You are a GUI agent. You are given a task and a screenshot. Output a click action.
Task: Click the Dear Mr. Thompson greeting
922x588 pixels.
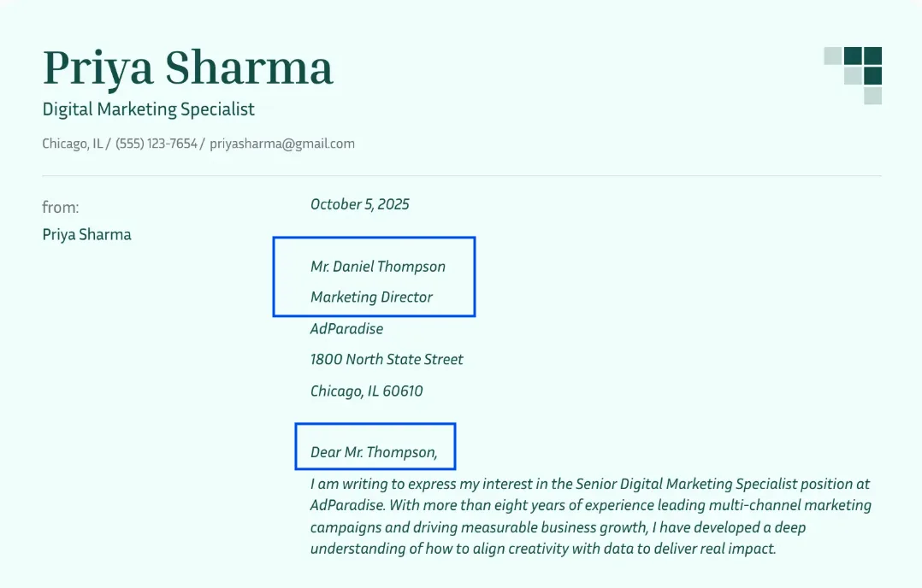[x=374, y=452]
